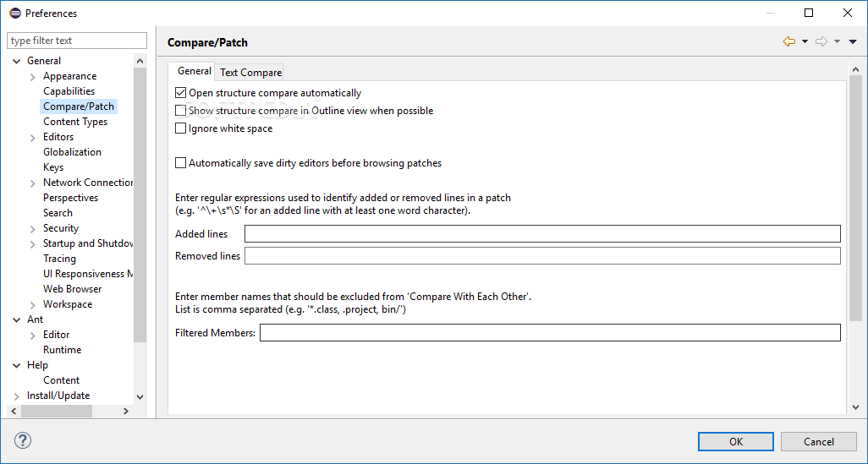Select Compare/Patch in the tree
Screen dimensions: 868x464
[x=79, y=106]
